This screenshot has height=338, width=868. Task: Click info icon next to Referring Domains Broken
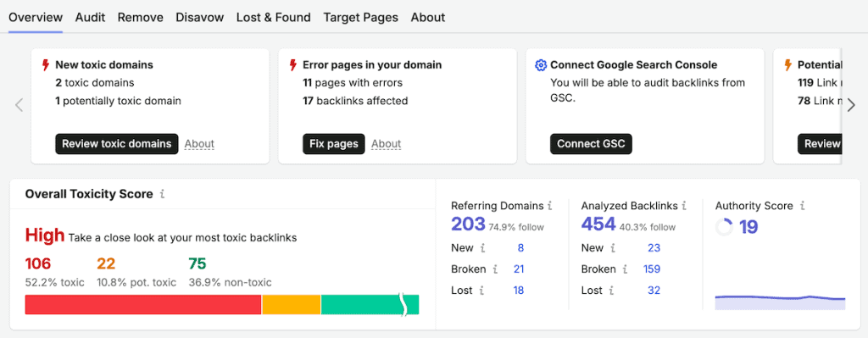(495, 269)
